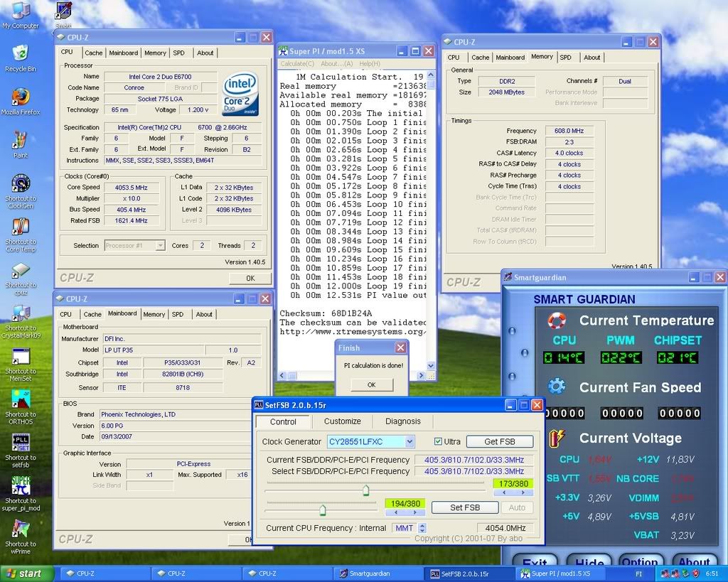Click the slider thumb beside 173/380
Image resolution: width=728 pixels, height=582 pixels.
[x=365, y=490]
